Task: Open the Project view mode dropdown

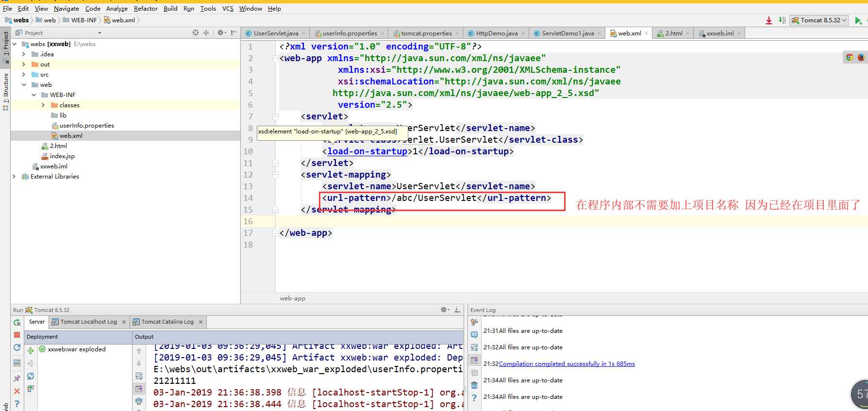Action: click(100, 33)
